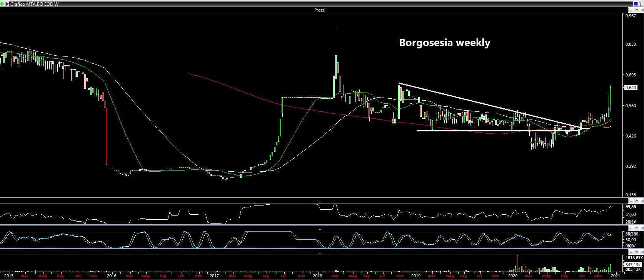Click the blue square icon at top right

(636, 4)
